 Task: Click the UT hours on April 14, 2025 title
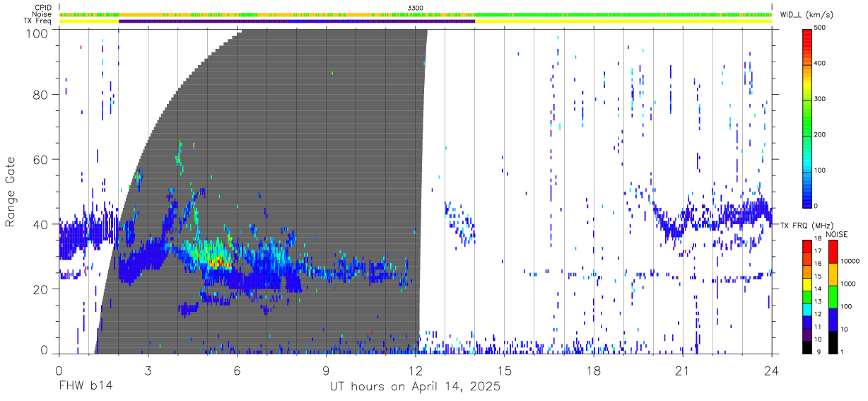pyautogui.click(x=415, y=387)
